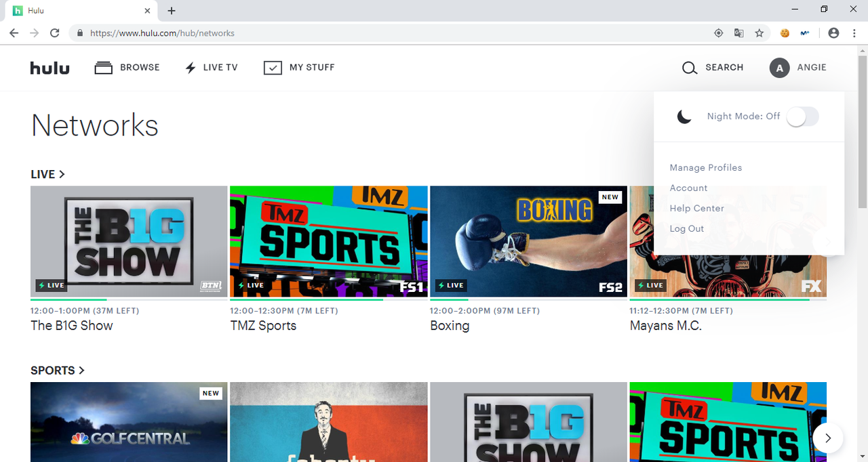
Task: Click the browser forward arrow
Action: tap(34, 33)
